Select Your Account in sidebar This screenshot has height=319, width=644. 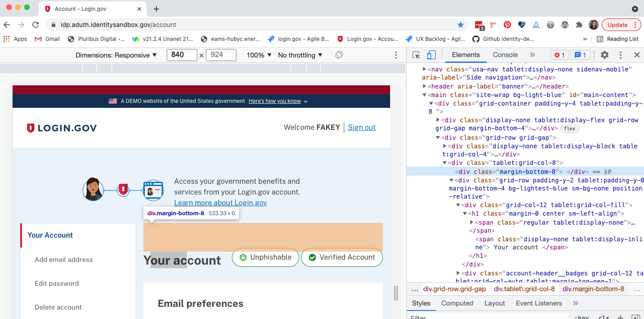[50, 235]
